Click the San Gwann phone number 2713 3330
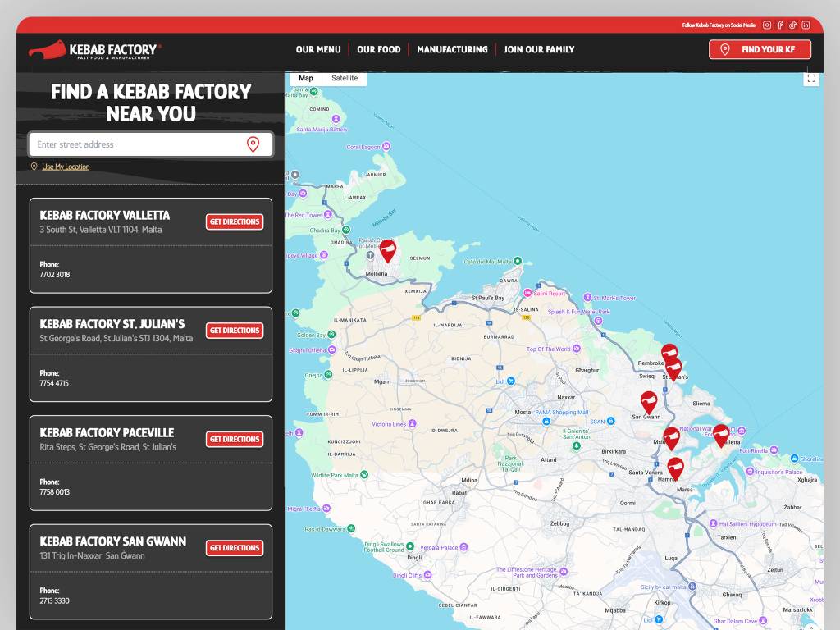Screen dimensions: 840x630 [55, 600]
